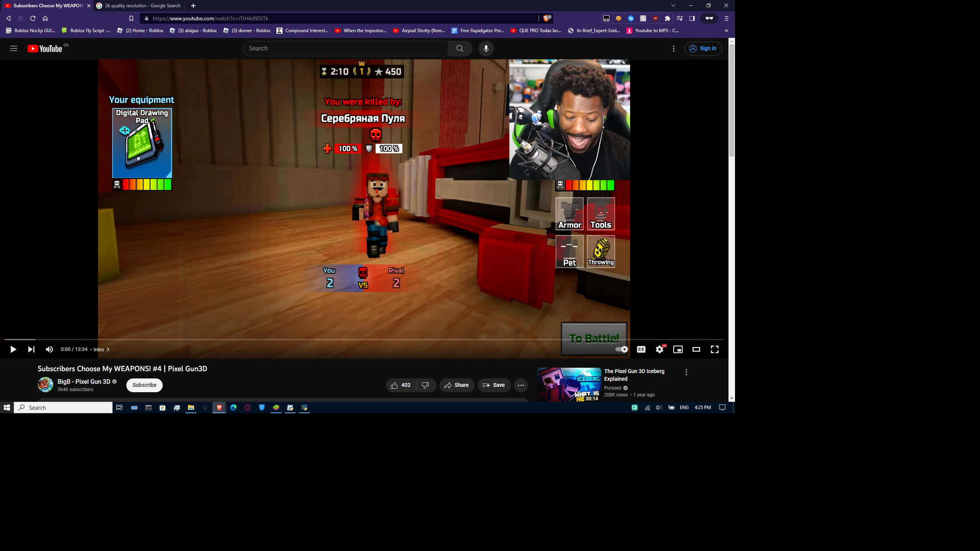This screenshot has width=980, height=551.
Task: Open video settings gear icon
Action: 659,349
